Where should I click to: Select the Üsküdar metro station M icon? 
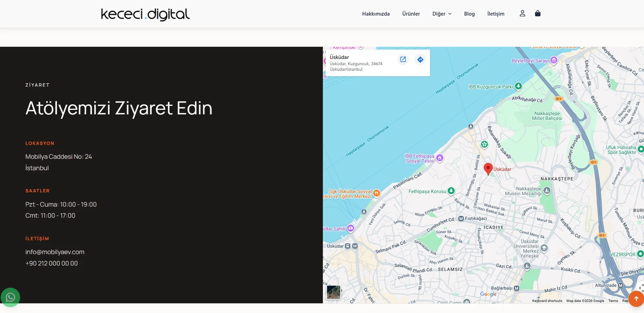pyautogui.click(x=355, y=246)
